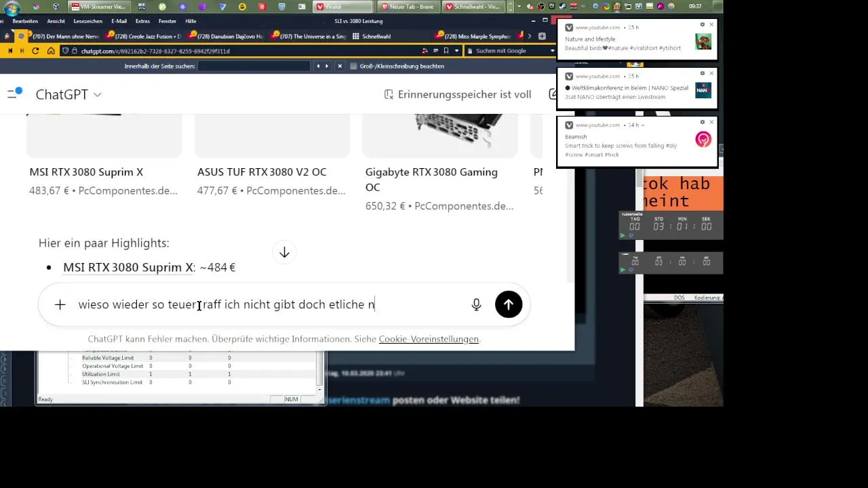Switch to 'Creole Jazz Fusion' tab
Image resolution: width=868 pixels, height=488 pixels.
pos(144,36)
